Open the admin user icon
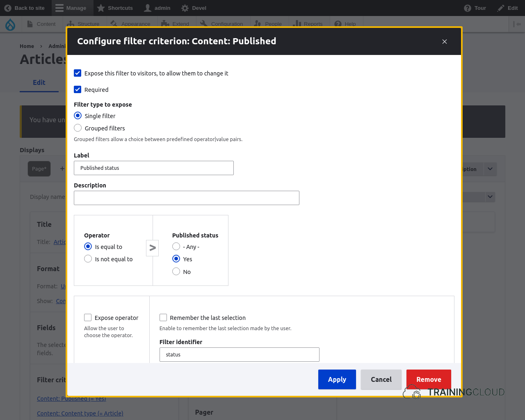The width and height of the screenshot is (525, 420). 148,8
